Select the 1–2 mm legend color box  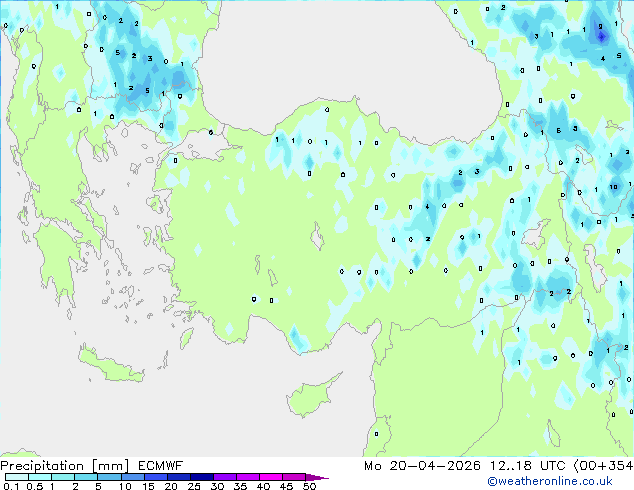[x=63, y=477]
